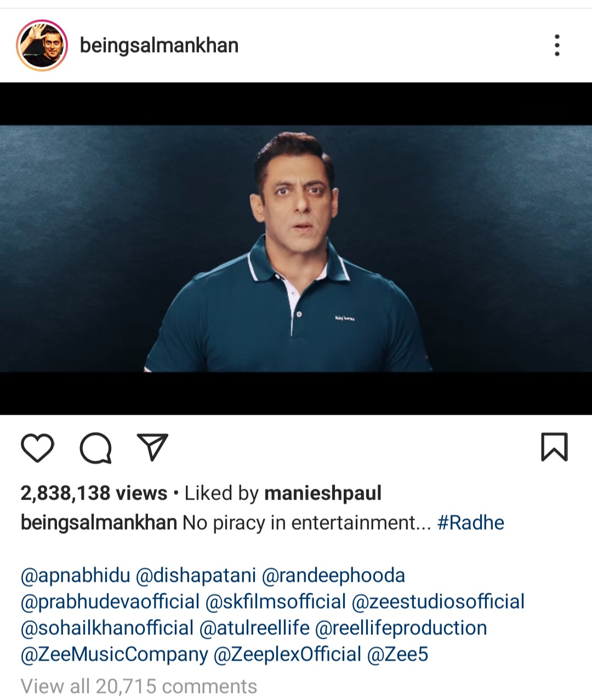View all 20,715 comments
The height and width of the screenshot is (700, 592).
(139, 686)
